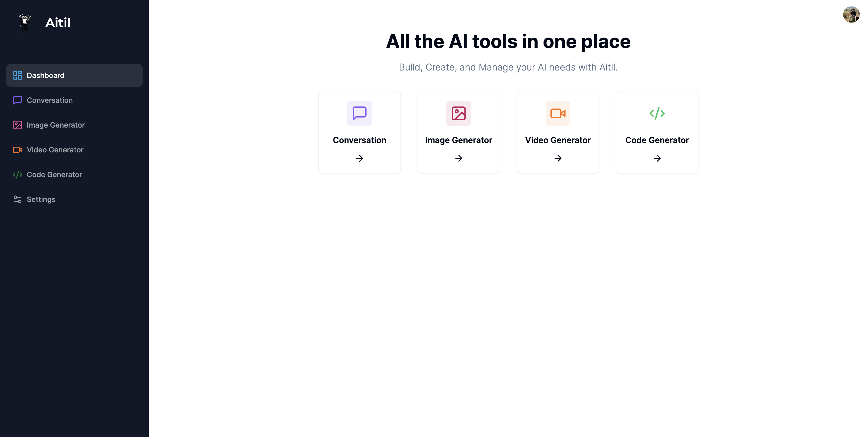Click the image icon on Image Generator card
Image resolution: width=868 pixels, height=437 pixels.
click(x=458, y=113)
